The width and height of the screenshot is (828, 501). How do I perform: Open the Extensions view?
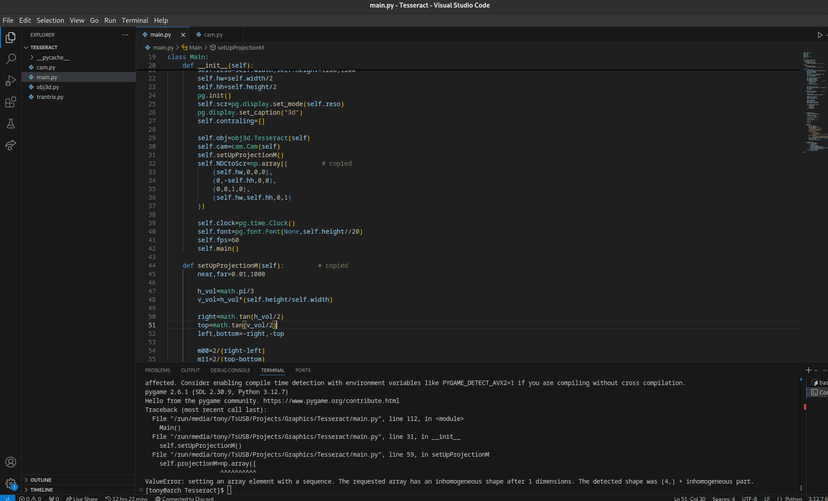tap(11, 102)
